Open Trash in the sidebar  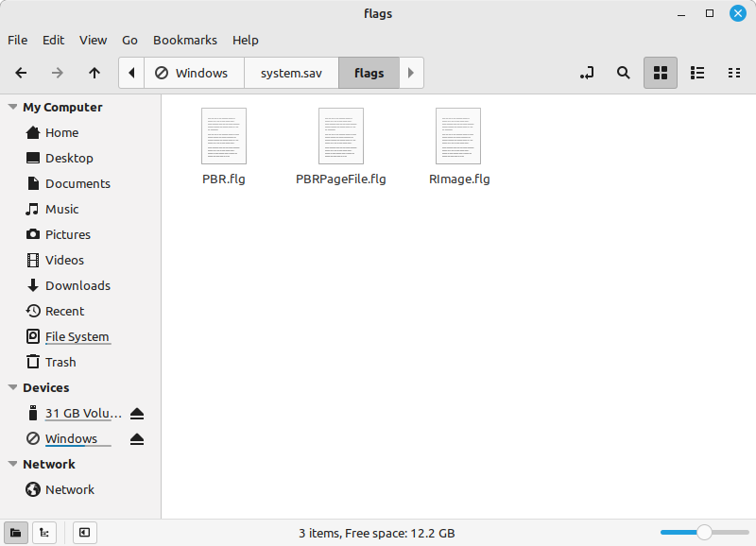click(x=80, y=362)
